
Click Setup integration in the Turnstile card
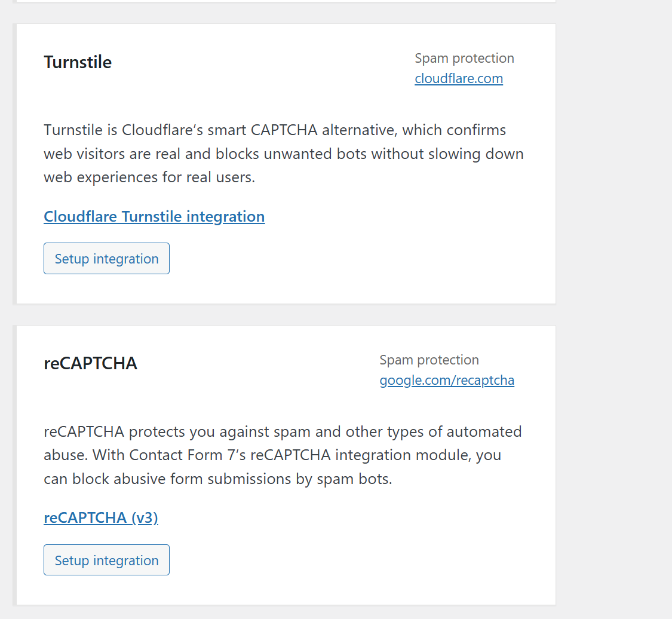click(x=106, y=259)
